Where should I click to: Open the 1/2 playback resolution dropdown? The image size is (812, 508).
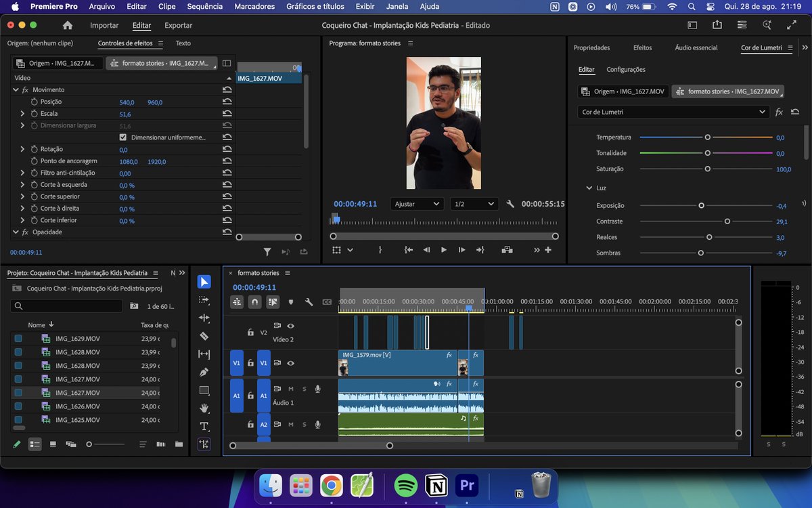pos(474,204)
